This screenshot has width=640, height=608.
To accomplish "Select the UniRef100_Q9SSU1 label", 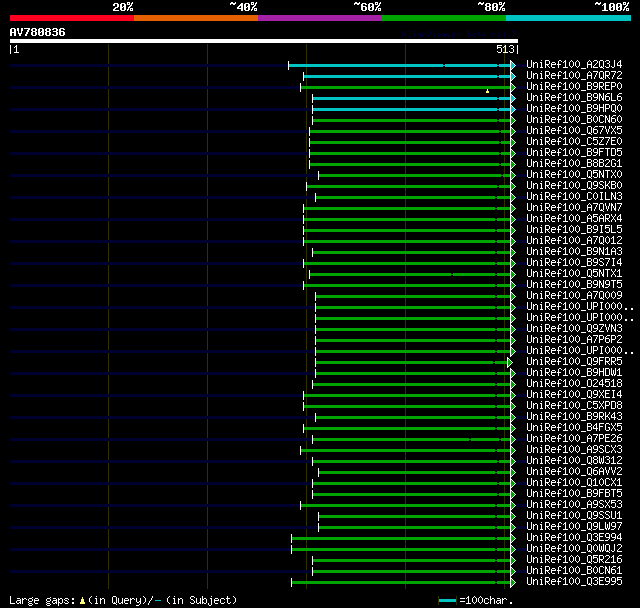I will coord(574,516).
